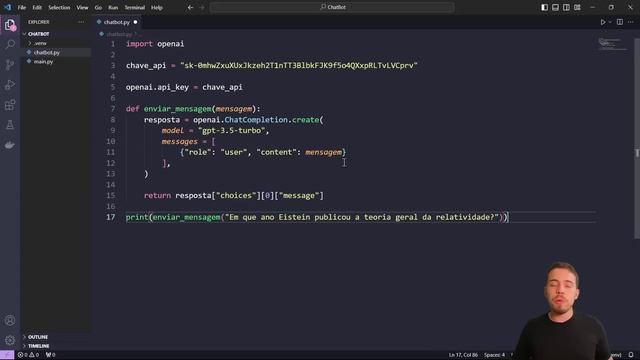Screen dimensions: 640x360
Task: Click "gpt-3.5-turbo" string on line 9
Action: tap(231, 131)
